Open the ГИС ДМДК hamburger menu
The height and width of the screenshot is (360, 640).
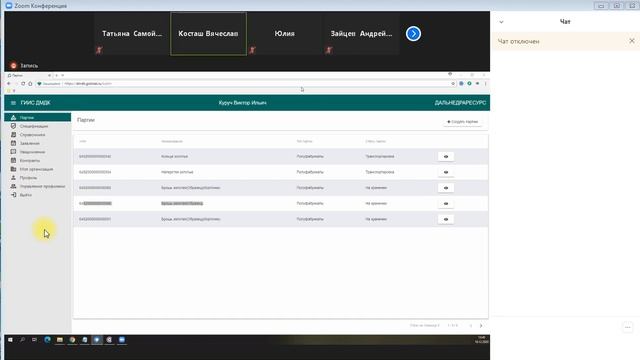13,103
